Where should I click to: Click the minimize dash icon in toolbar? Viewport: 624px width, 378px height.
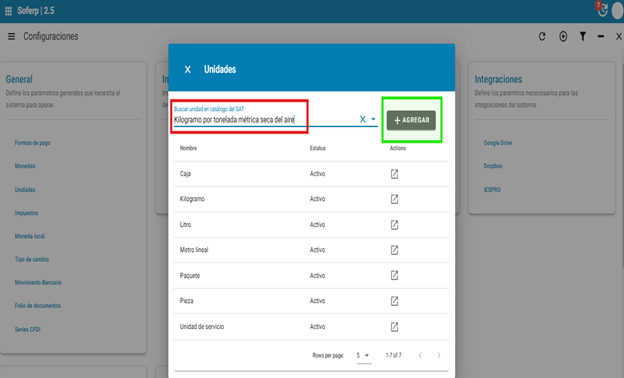point(601,37)
